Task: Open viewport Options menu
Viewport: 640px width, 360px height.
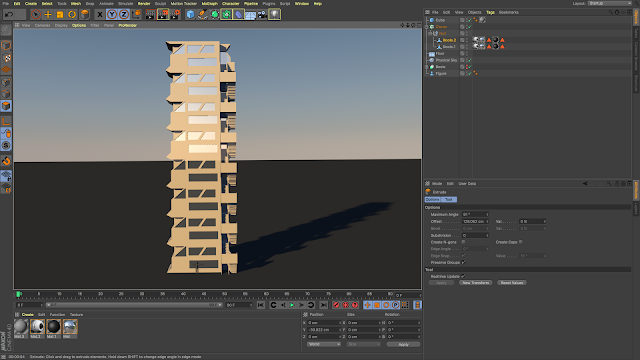Action: click(x=79, y=25)
